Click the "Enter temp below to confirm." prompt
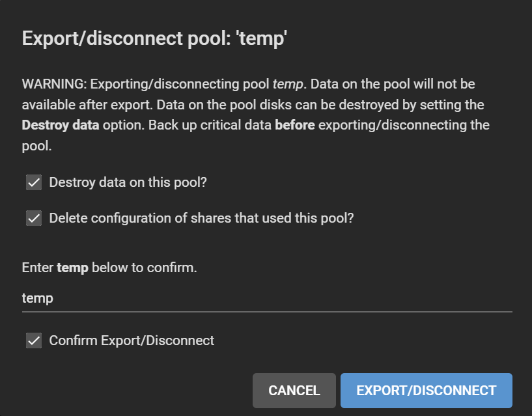This screenshot has height=416, width=532. [x=109, y=268]
